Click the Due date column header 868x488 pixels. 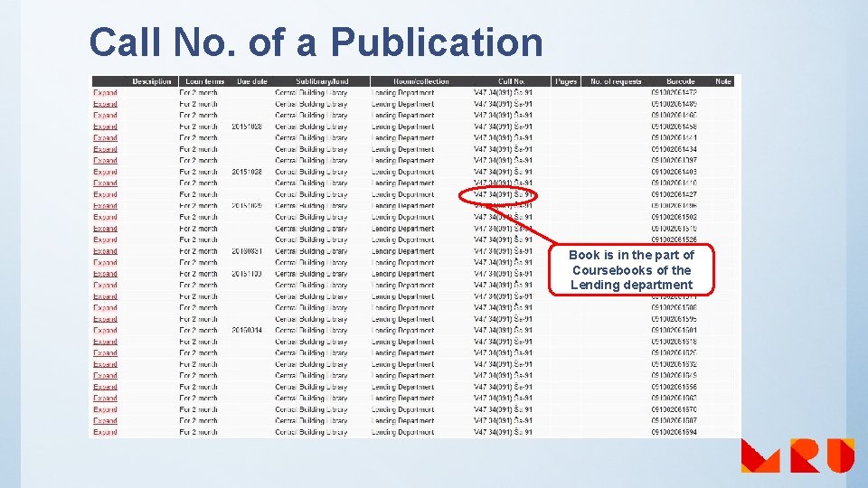pyautogui.click(x=252, y=81)
